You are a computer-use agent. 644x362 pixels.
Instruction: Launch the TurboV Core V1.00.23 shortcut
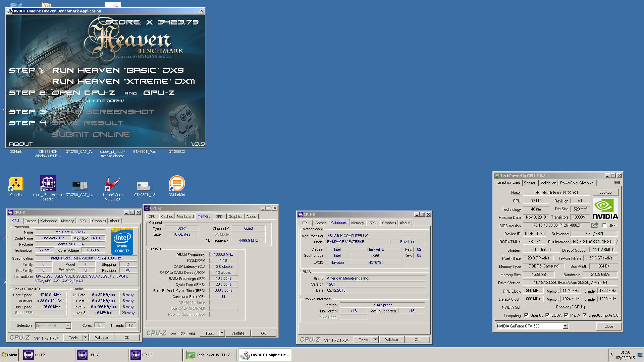(x=112, y=184)
